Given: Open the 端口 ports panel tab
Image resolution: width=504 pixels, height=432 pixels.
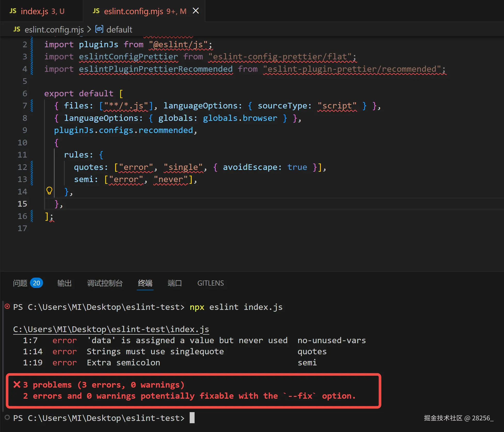Looking at the screenshot, I should pyautogui.click(x=175, y=283).
